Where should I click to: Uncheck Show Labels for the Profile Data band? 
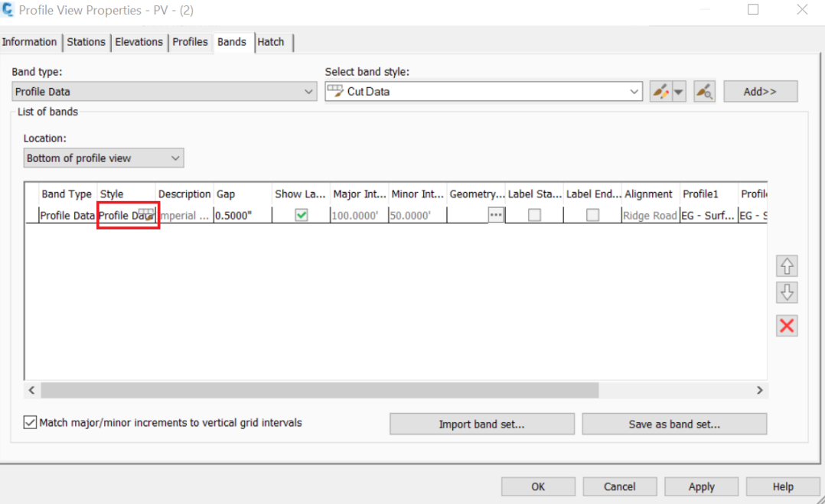pyautogui.click(x=302, y=215)
